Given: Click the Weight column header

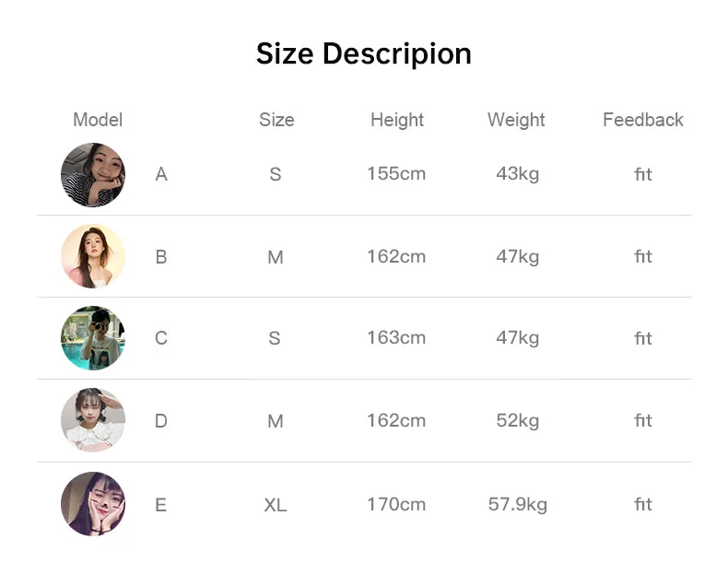Looking at the screenshot, I should click(516, 120).
